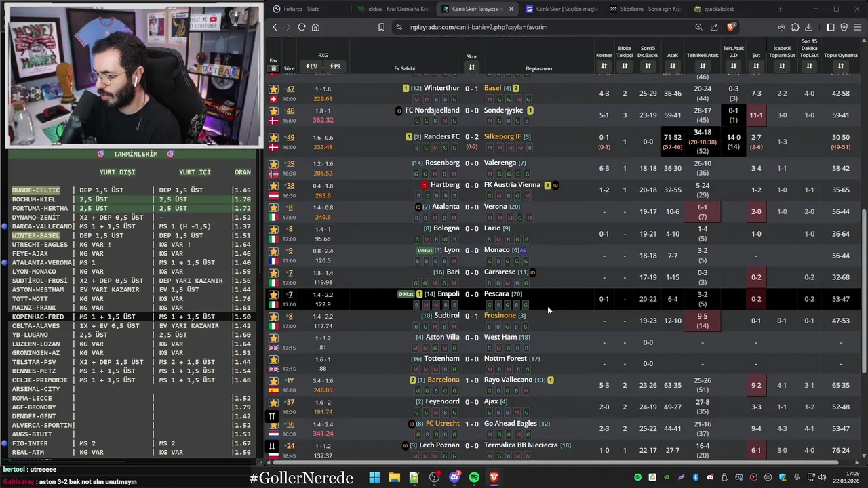Image resolution: width=868 pixels, height=488 pixels.
Task: Toggle favorite star for FC Nordsjaelland row
Action: (273, 110)
